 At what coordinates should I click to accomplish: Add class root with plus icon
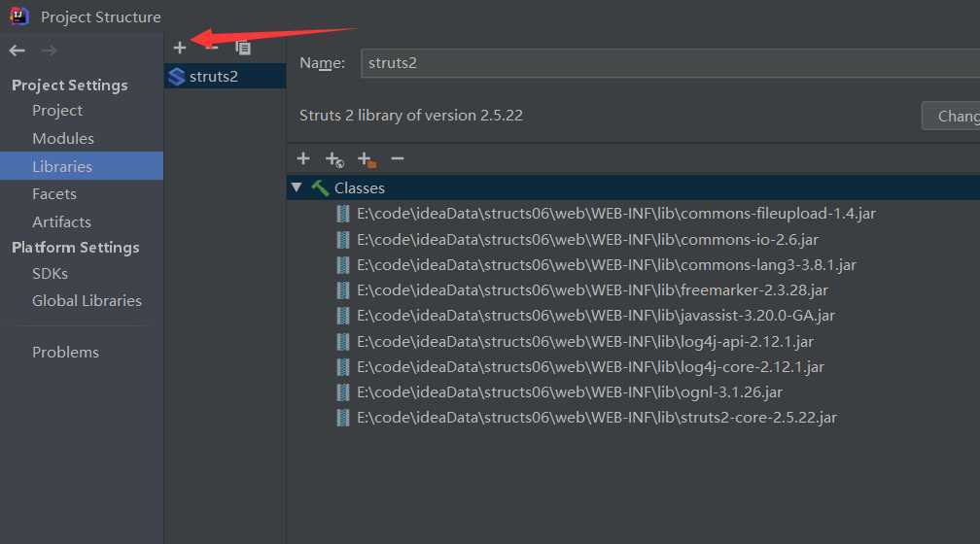[x=303, y=158]
